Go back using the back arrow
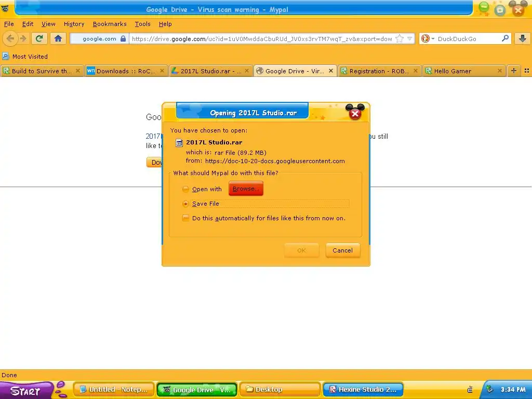Image resolution: width=532 pixels, height=399 pixels. coord(10,38)
